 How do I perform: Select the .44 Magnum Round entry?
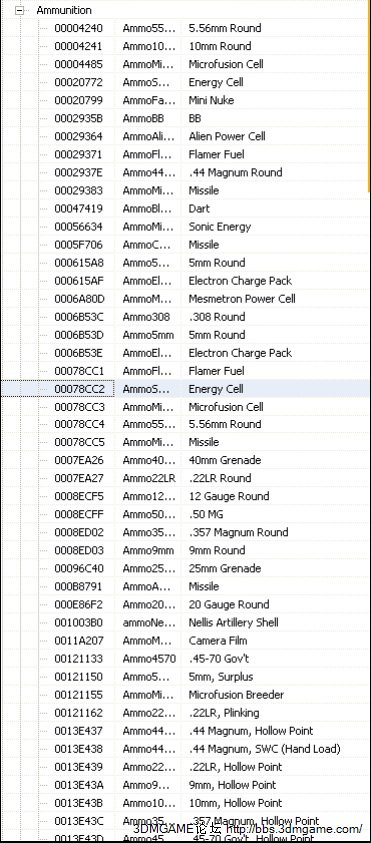[x=235, y=172]
